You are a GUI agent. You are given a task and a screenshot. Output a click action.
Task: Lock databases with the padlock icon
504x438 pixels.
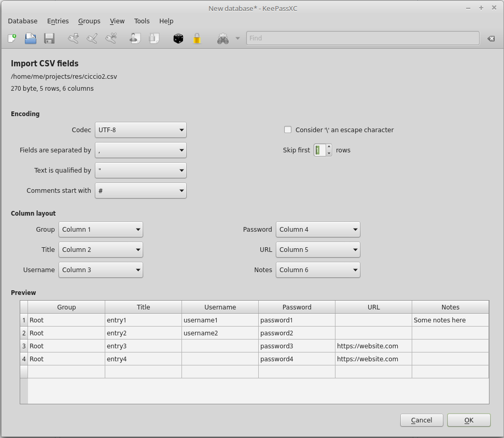[197, 38]
